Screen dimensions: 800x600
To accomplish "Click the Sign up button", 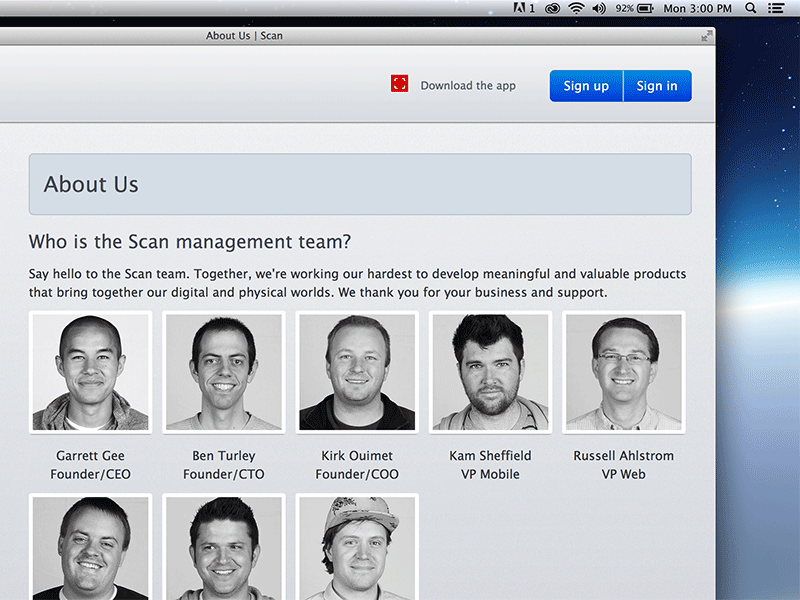I will click(586, 86).
